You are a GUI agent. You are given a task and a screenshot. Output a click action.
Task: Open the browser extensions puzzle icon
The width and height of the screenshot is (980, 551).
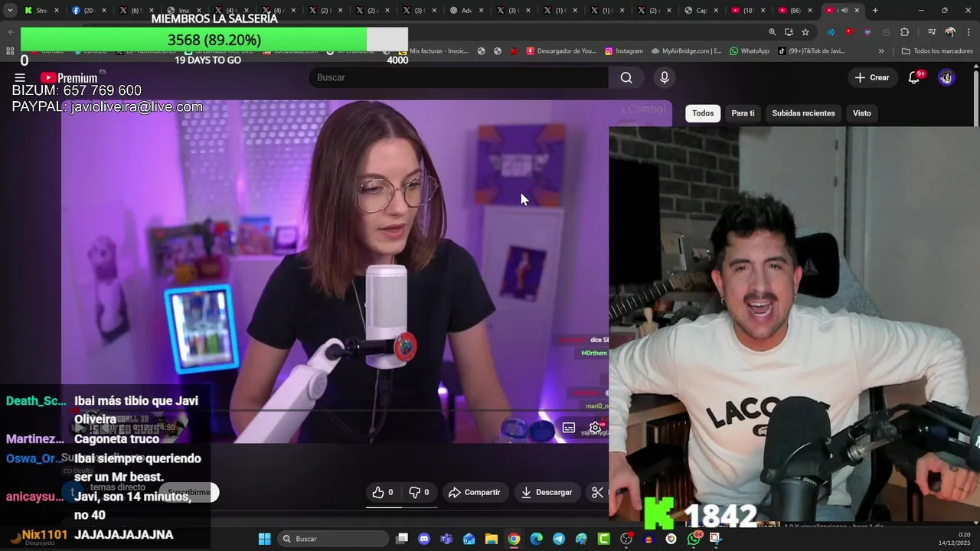(904, 32)
